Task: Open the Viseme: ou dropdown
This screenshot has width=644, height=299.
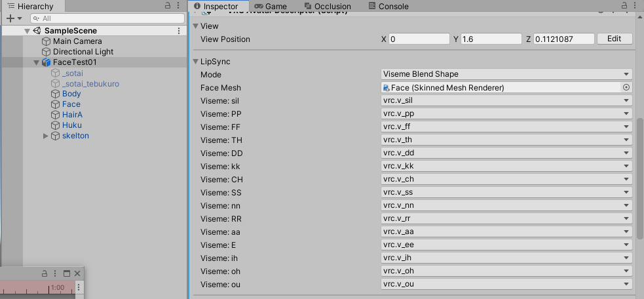Action: pyautogui.click(x=506, y=284)
